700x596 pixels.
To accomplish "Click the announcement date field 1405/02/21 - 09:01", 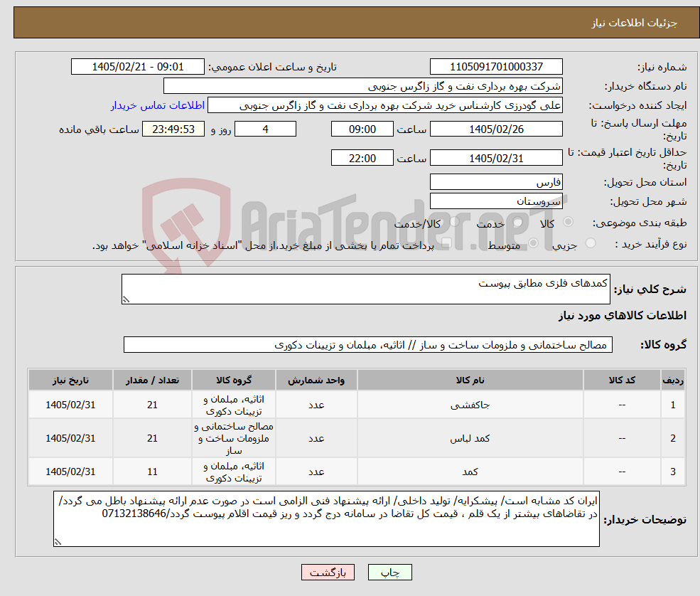I will (137, 67).
